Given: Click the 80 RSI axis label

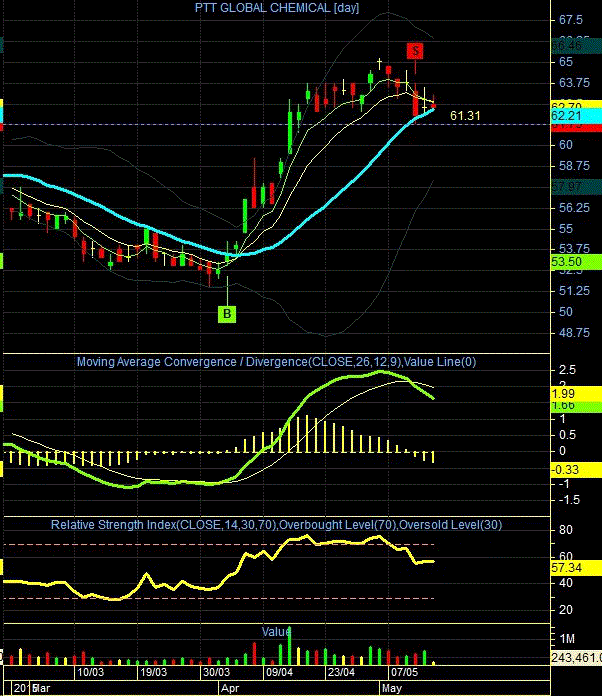Looking at the screenshot, I should click(x=566, y=530).
